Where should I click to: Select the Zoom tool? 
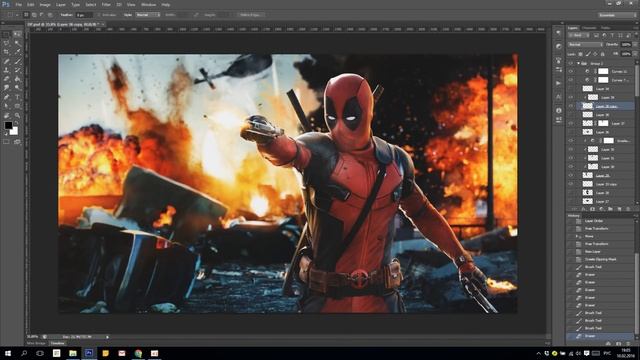(x=17, y=115)
